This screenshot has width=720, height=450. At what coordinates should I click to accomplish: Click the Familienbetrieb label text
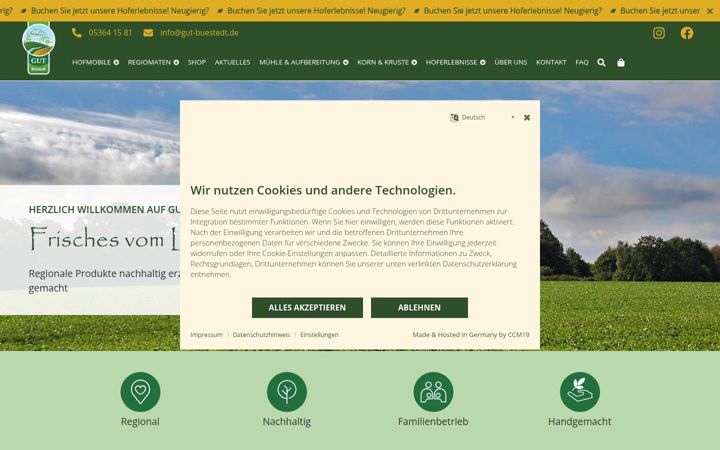click(433, 422)
